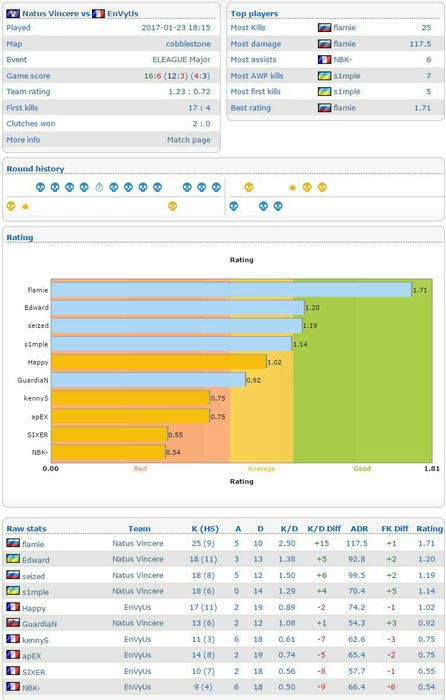Click Happy's French flag in Raw stats
446x700 pixels.
pos(13,607)
